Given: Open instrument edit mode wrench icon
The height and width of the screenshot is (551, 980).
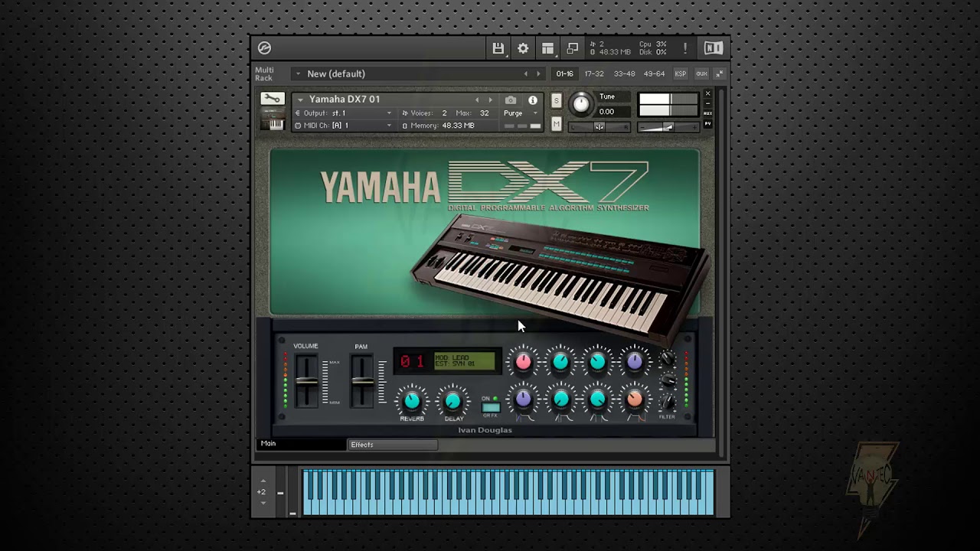Looking at the screenshot, I should 273,99.
